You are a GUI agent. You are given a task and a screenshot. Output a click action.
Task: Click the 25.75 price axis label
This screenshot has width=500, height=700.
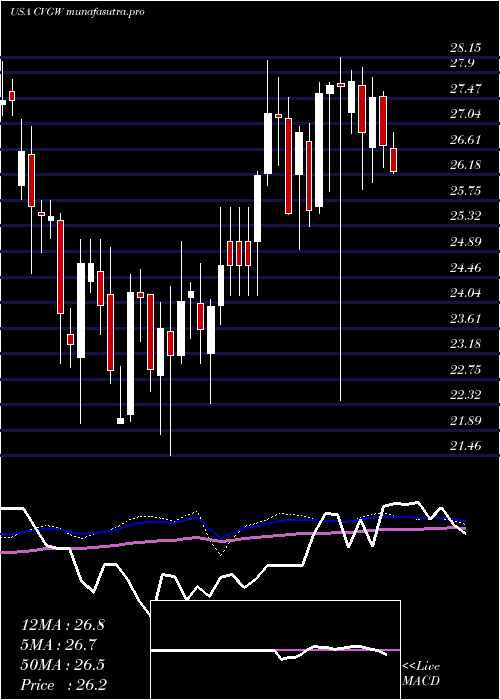coord(466,191)
